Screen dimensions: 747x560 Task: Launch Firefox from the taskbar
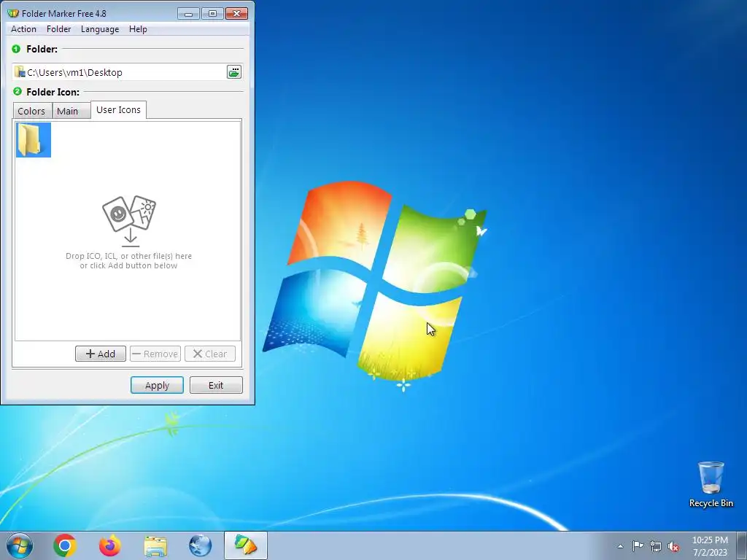(110, 545)
